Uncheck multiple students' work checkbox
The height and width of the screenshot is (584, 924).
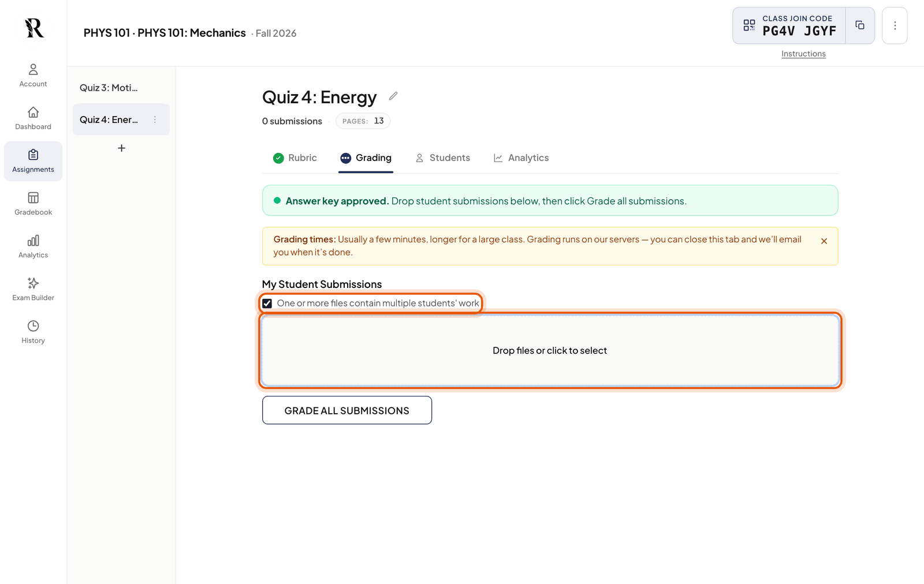[267, 304]
